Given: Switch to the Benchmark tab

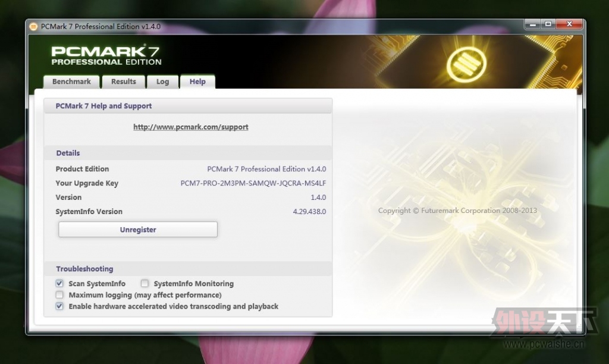Looking at the screenshot, I should tap(71, 81).
